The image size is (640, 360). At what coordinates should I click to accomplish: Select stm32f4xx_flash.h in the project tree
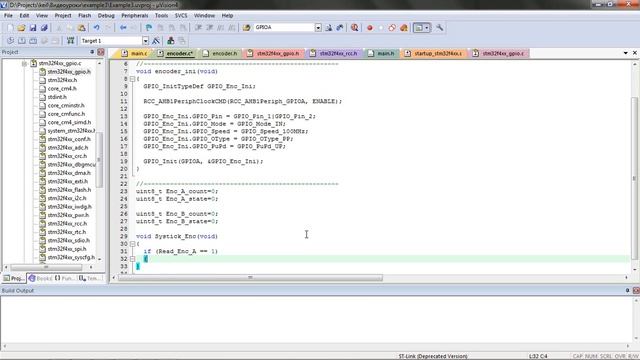[69, 190]
